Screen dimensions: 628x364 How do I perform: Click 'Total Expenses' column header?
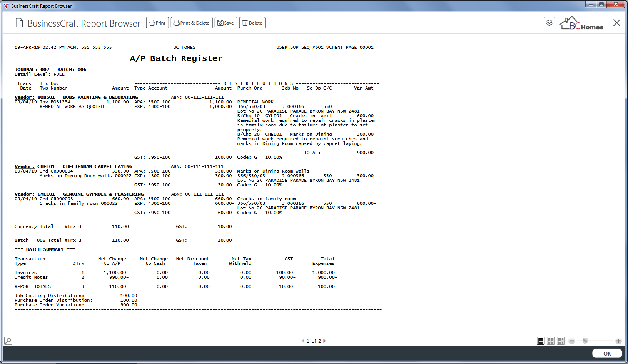tap(323, 261)
